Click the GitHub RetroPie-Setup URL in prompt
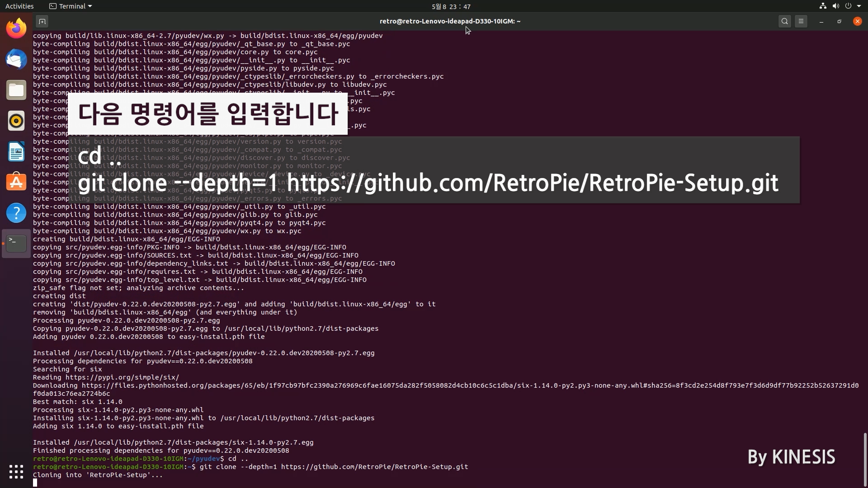The image size is (868, 488). coord(374,467)
